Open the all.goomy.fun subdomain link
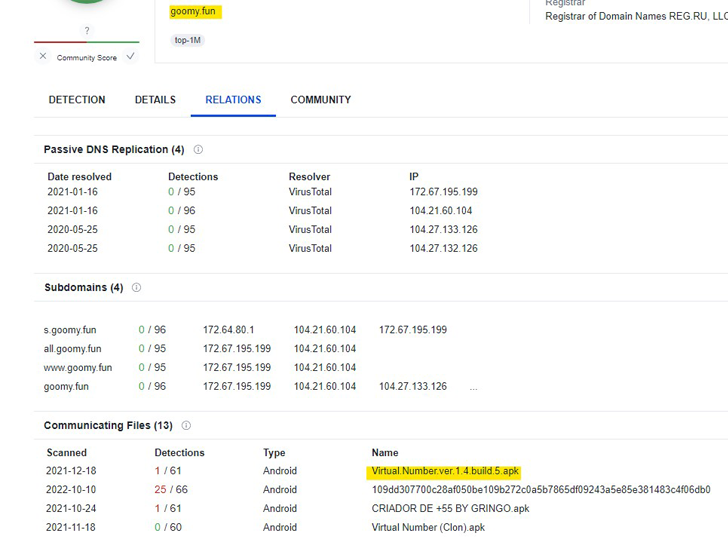 [x=73, y=349]
